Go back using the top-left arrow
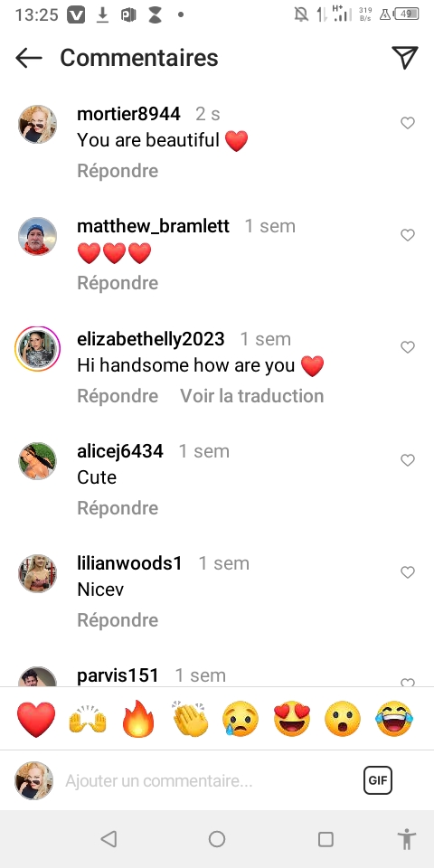Screen dimensions: 434x868 coord(29,58)
